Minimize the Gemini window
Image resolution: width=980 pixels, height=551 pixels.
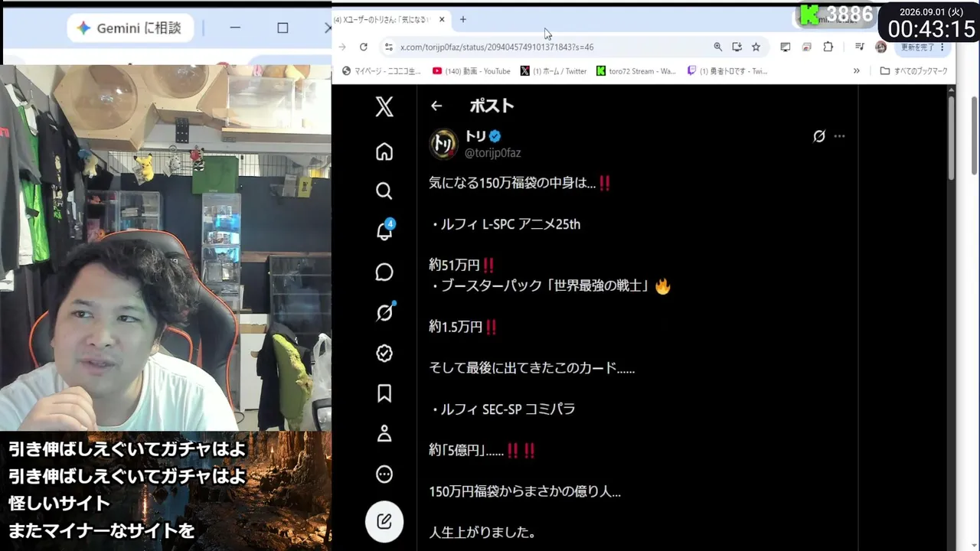point(235,28)
